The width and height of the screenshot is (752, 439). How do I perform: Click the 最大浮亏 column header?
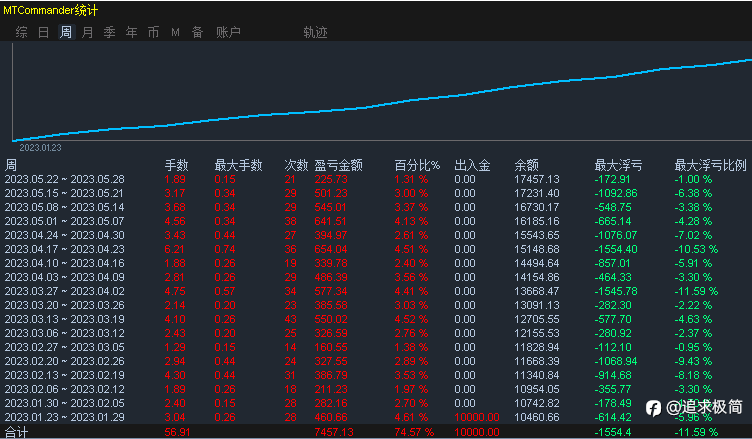[618, 166]
